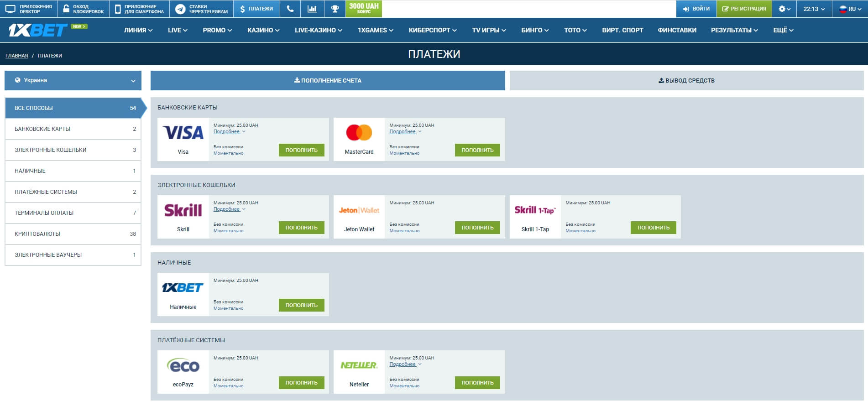The image size is (868, 406).
Task: Select Наличные category in sidebar
Action: [73, 171]
